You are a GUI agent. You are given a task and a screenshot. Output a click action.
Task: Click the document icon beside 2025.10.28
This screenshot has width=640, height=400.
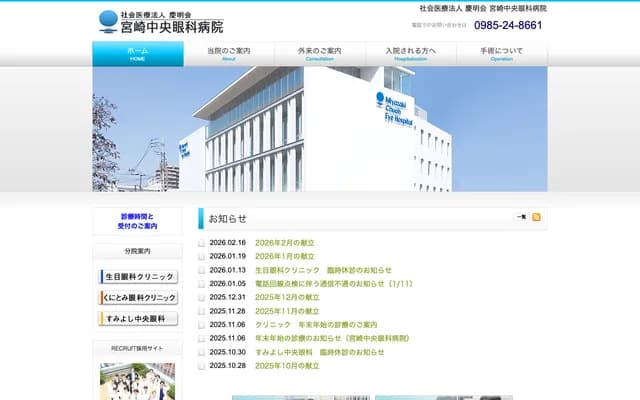pos(201,366)
